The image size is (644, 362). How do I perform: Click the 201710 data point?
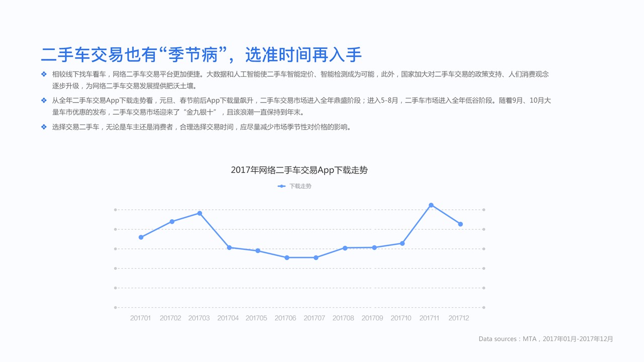pyautogui.click(x=403, y=243)
